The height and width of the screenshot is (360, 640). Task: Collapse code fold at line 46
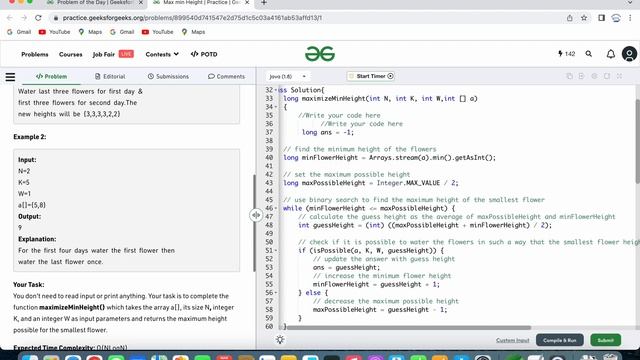click(x=276, y=208)
